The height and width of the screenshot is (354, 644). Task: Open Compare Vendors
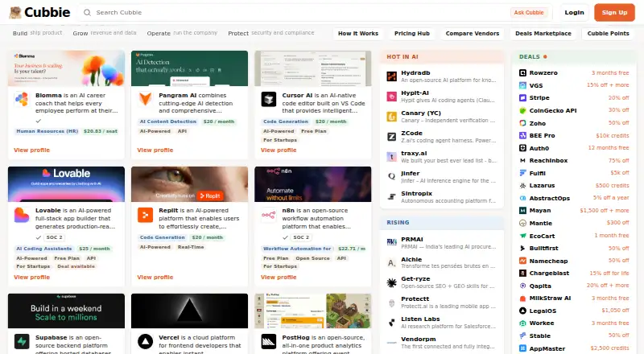(x=473, y=33)
